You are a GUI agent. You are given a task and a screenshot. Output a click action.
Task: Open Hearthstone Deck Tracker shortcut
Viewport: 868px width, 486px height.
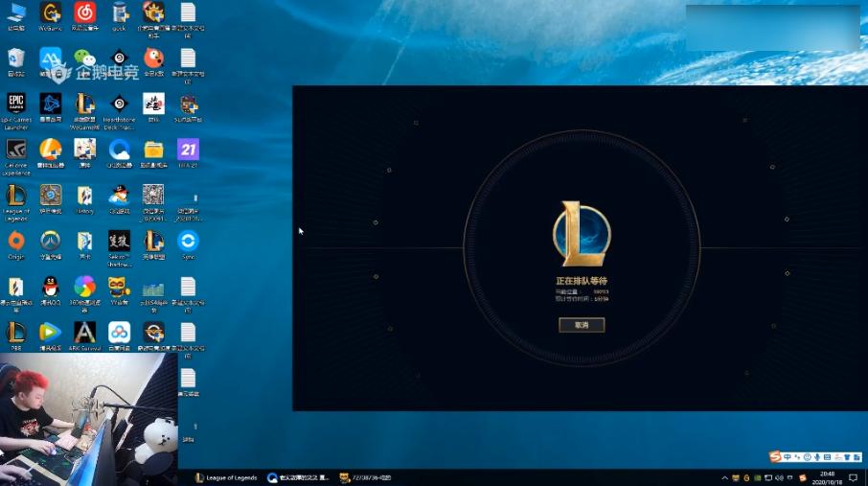point(119,111)
